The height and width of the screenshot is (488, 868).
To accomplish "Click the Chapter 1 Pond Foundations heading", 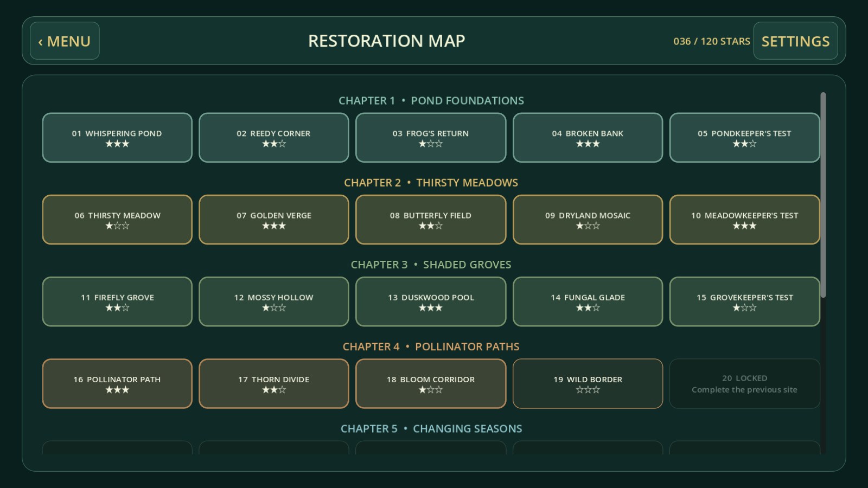I will click(x=431, y=100).
